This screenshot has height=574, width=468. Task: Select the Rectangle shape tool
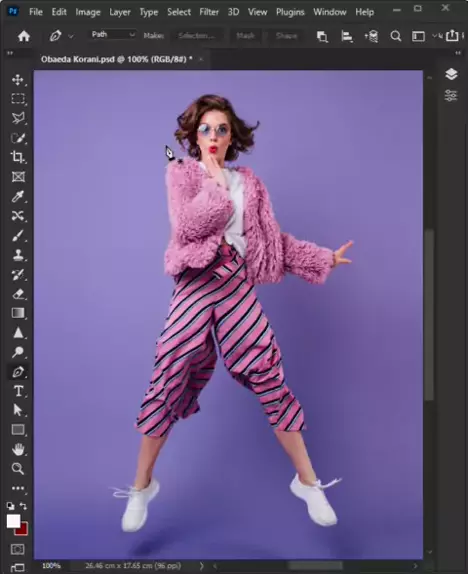(18, 429)
